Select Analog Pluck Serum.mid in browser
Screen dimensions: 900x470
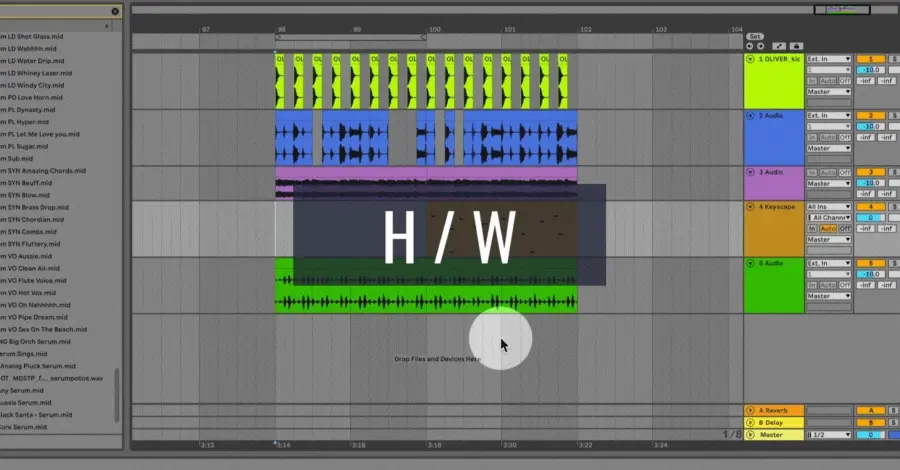[x=38, y=366]
